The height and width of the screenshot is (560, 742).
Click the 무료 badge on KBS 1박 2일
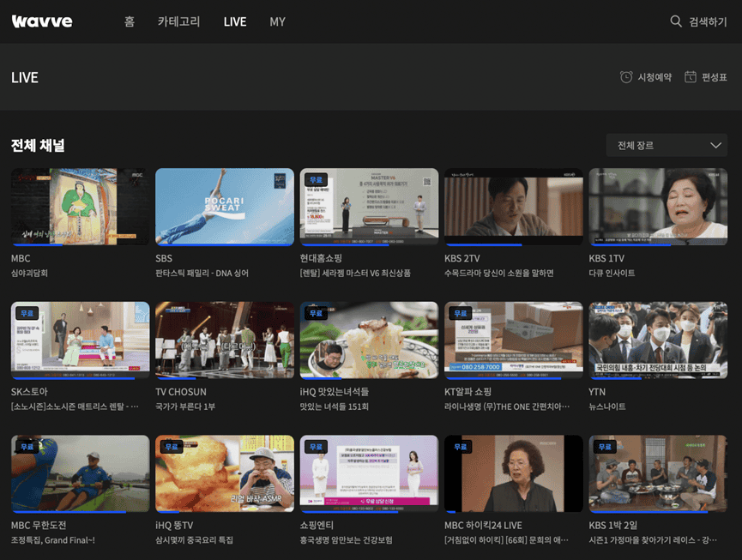pyautogui.click(x=605, y=447)
